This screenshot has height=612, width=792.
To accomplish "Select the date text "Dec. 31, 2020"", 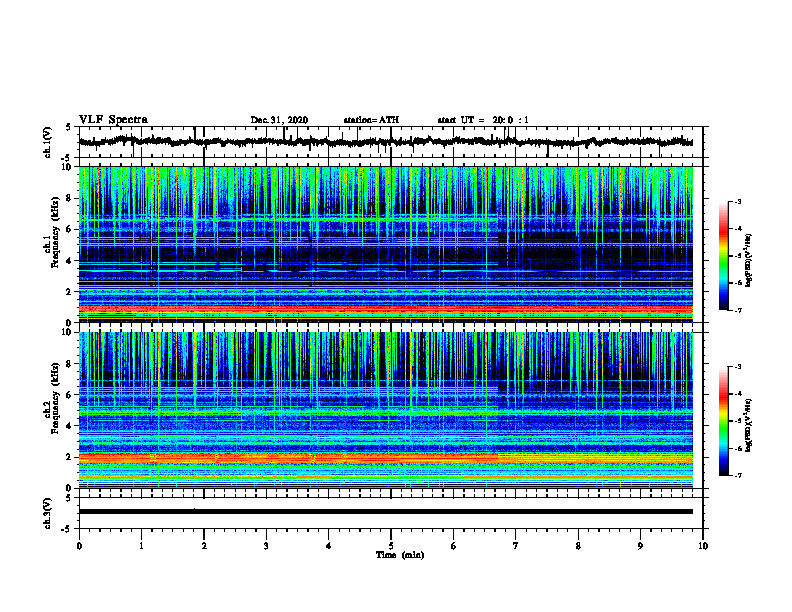I will (279, 120).
